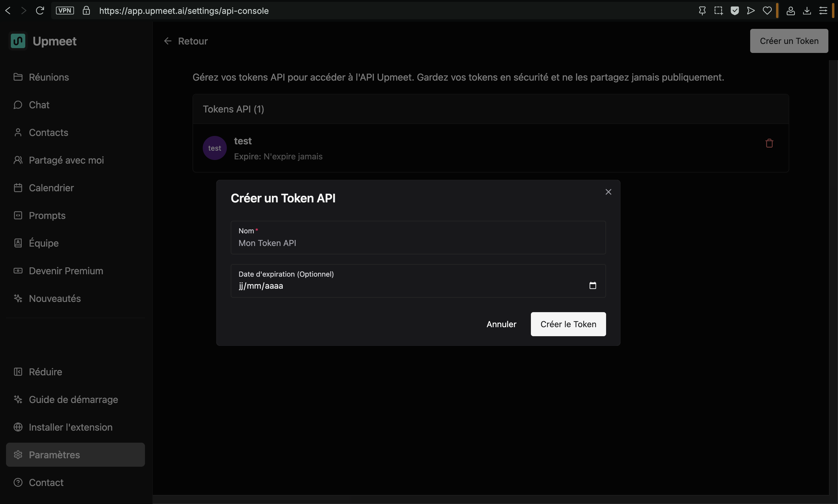Add page to bookmarks with heart icon
Viewport: 838px width, 504px height.
[x=767, y=11]
